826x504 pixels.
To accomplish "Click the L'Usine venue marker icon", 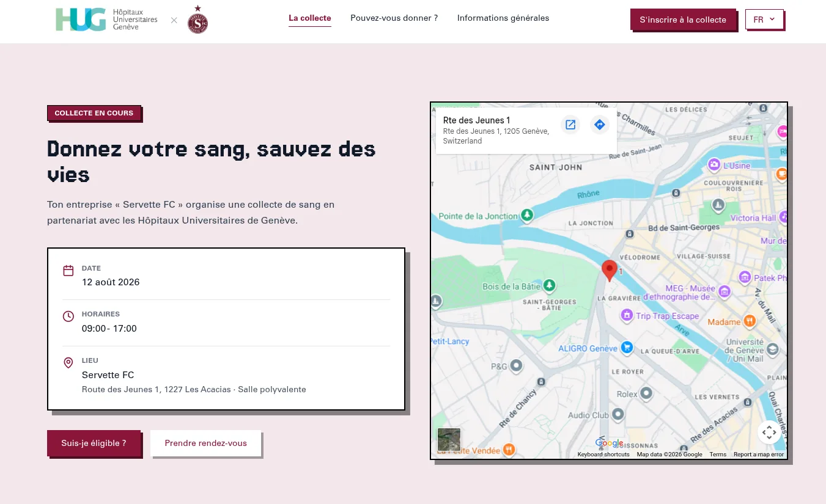I will coord(714,165).
